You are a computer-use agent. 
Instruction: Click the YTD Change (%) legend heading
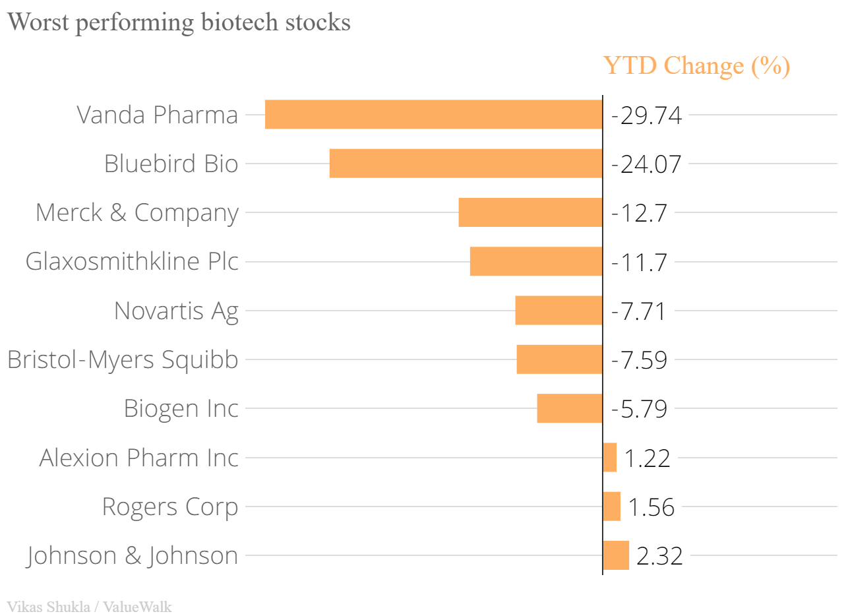click(696, 66)
